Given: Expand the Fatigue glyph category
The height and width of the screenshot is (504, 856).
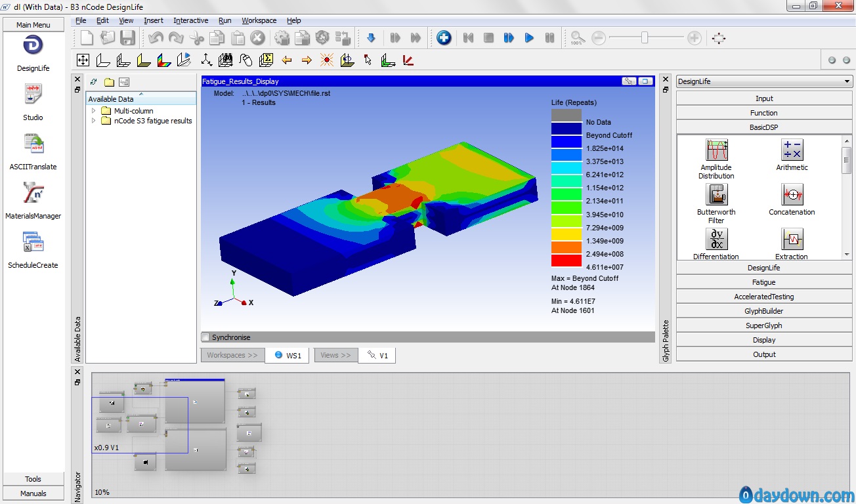Looking at the screenshot, I should [764, 282].
